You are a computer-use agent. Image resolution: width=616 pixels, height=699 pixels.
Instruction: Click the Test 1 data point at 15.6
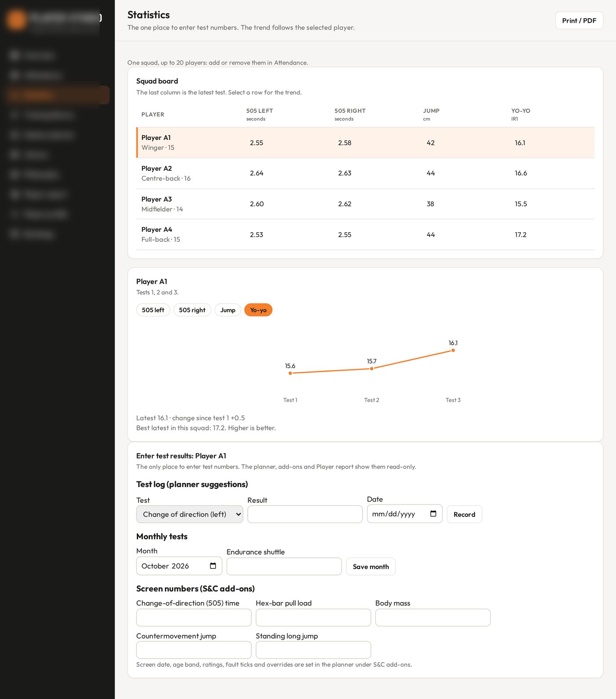pyautogui.click(x=290, y=373)
